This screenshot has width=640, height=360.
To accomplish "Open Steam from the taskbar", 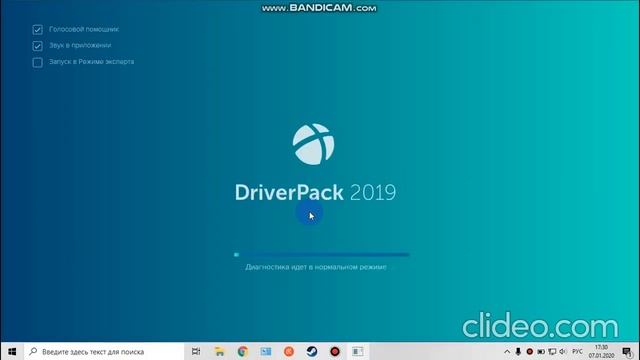I will [x=312, y=351].
